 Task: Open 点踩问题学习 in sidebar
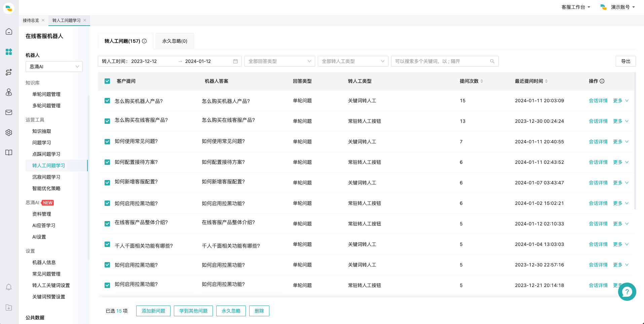(x=46, y=154)
